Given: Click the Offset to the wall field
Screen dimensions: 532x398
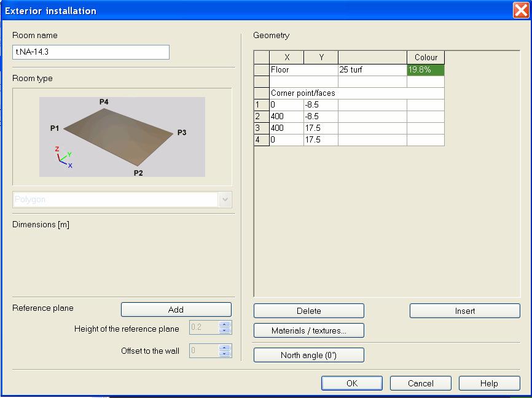Looking at the screenshot, I should tap(204, 351).
